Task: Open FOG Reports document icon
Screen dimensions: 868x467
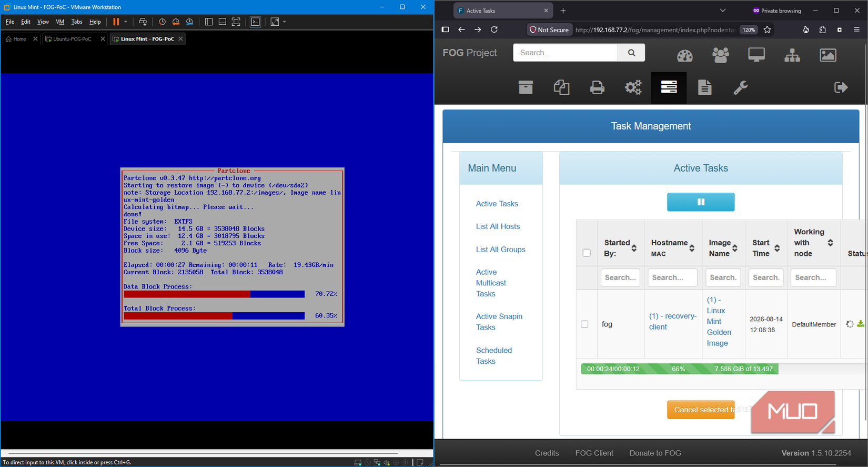Action: click(x=704, y=87)
